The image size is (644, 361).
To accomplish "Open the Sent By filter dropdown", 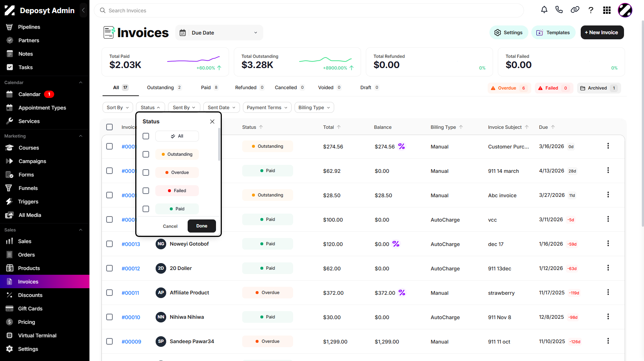I will pyautogui.click(x=184, y=107).
